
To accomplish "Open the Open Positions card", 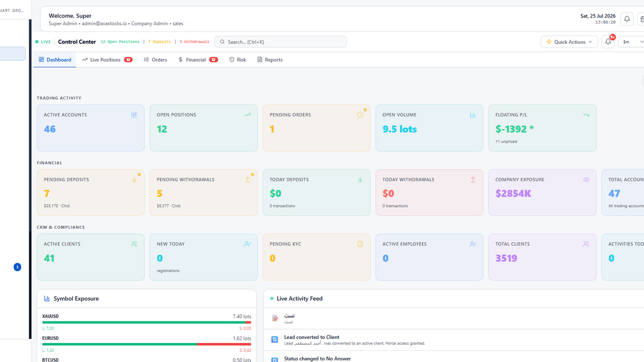I will [x=203, y=128].
